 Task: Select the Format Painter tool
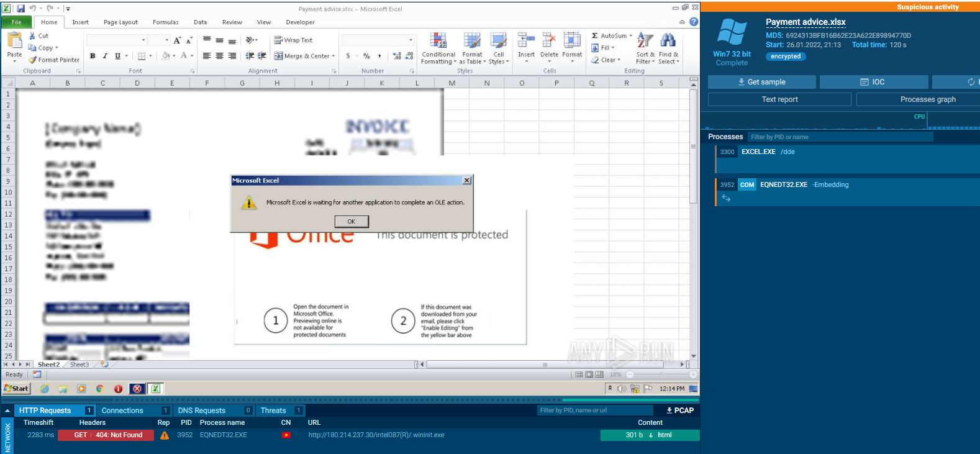pyautogui.click(x=54, y=60)
